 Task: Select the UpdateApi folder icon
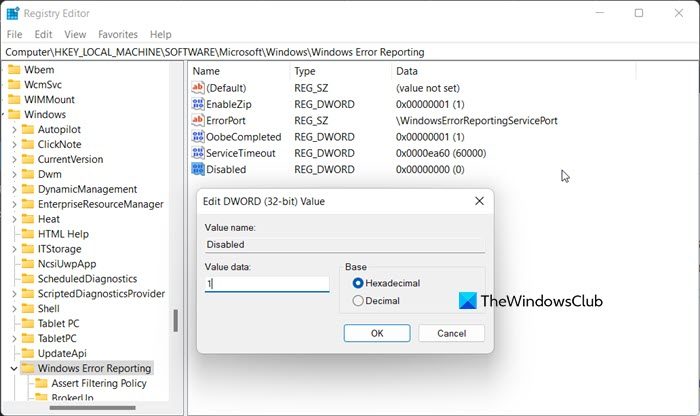tap(28, 353)
